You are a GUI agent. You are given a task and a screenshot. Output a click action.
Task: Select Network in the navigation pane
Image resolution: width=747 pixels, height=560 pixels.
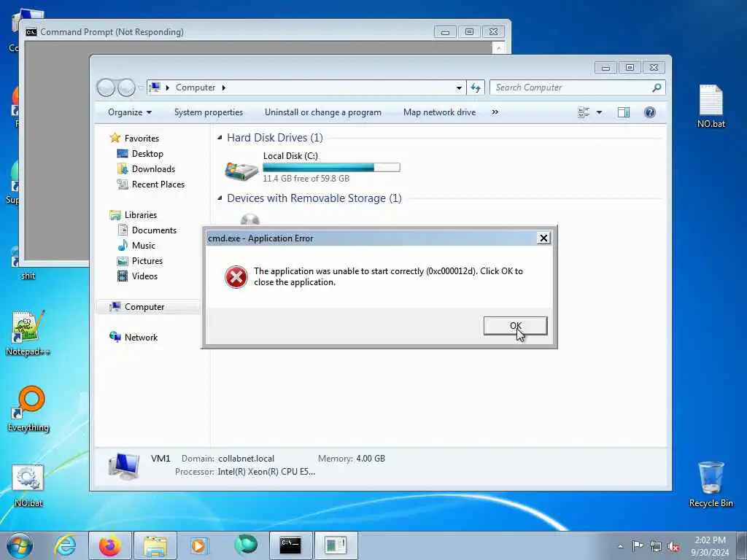tap(141, 337)
